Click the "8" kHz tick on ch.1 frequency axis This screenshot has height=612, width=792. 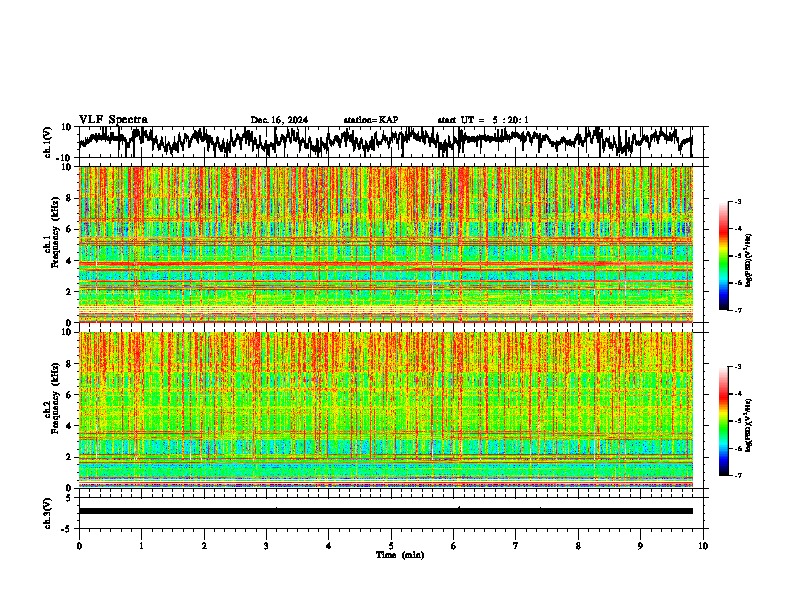click(x=70, y=198)
